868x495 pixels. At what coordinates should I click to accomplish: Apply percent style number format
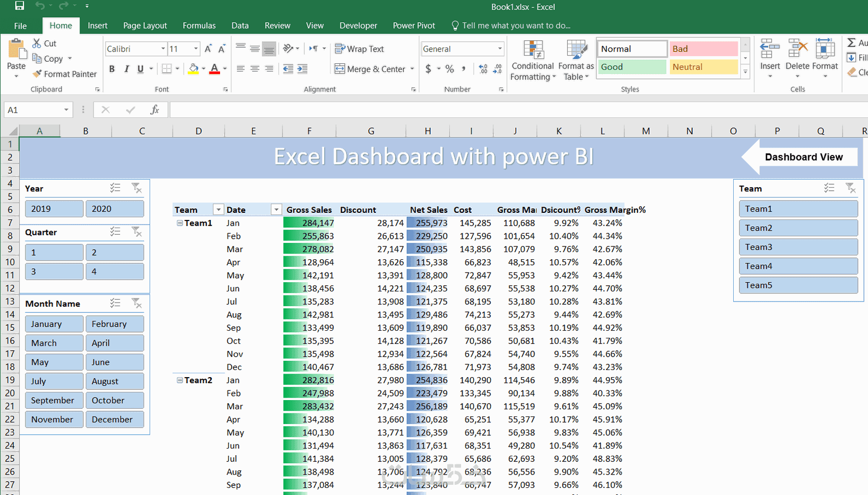pyautogui.click(x=450, y=69)
